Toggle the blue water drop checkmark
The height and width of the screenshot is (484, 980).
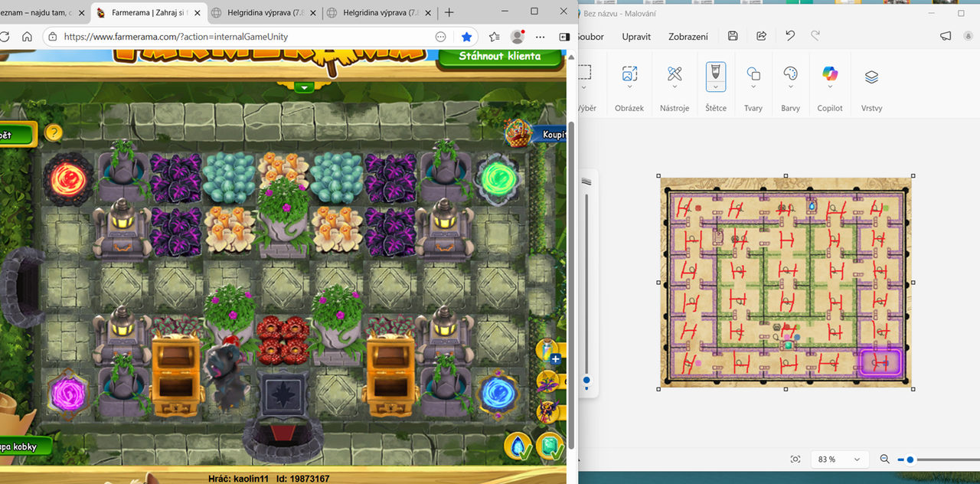pos(519,446)
